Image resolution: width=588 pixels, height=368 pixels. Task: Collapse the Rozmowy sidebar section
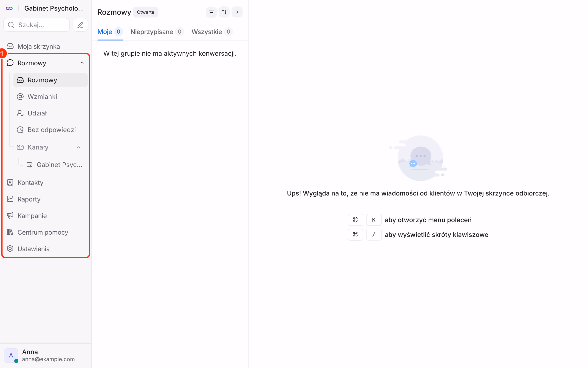pyautogui.click(x=82, y=63)
